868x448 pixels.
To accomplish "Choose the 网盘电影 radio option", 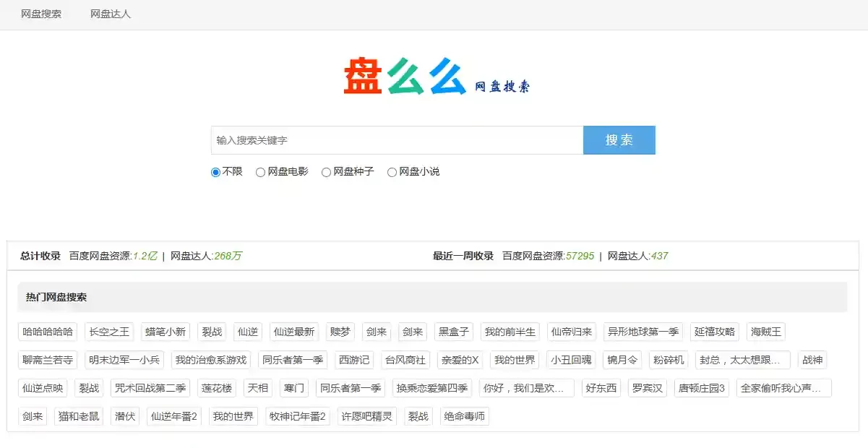I will pos(260,172).
